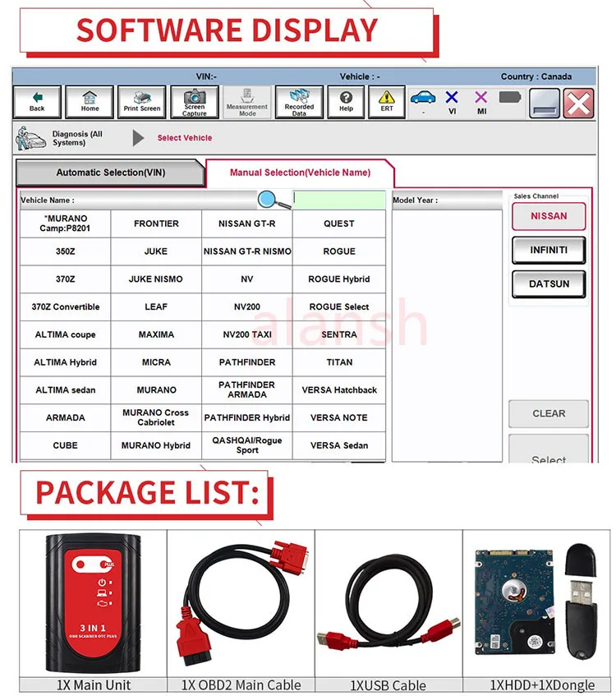Select ALTIMA coupe
Image resolution: width=616 pixels, height=696 pixels.
(65, 334)
